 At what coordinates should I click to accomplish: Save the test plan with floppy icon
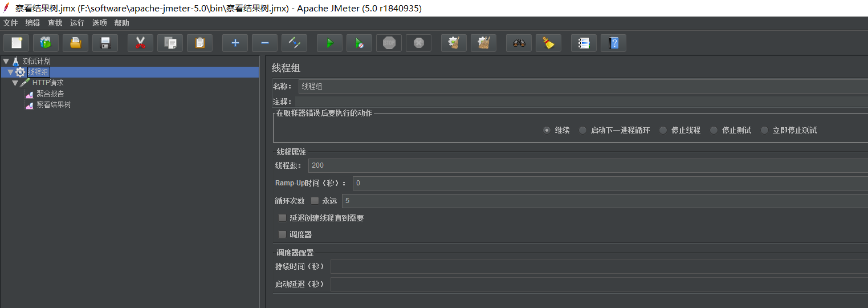(x=105, y=43)
